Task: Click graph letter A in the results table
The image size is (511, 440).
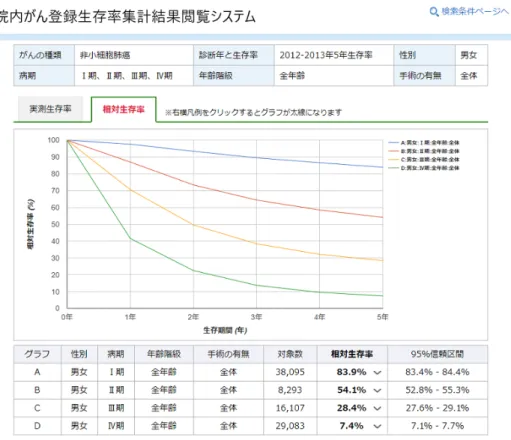Action: pyautogui.click(x=37, y=372)
